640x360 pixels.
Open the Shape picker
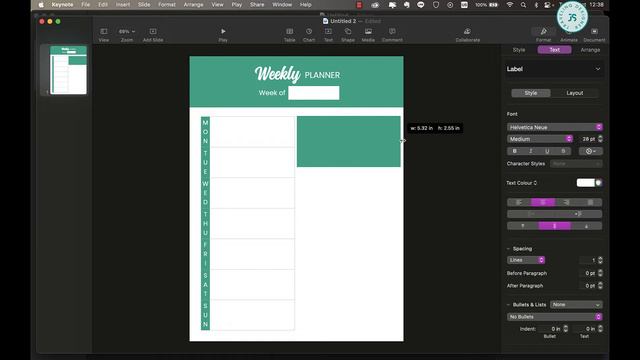click(x=348, y=35)
